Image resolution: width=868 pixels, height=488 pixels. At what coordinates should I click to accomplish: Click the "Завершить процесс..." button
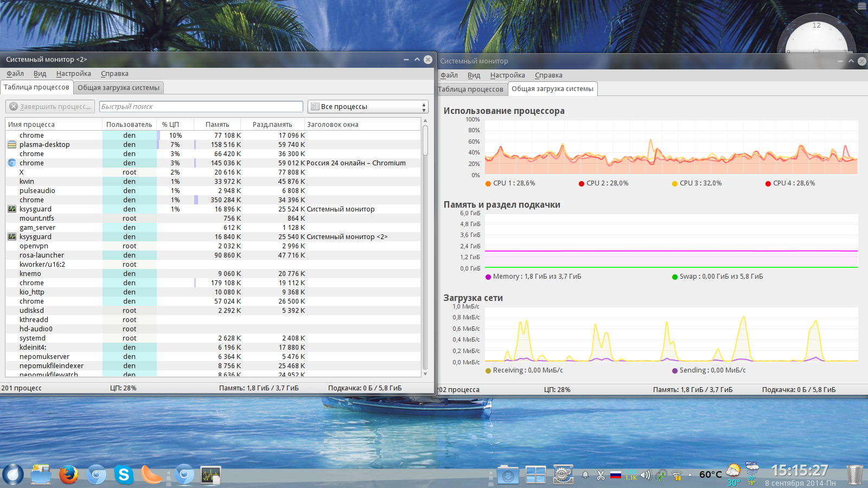50,107
